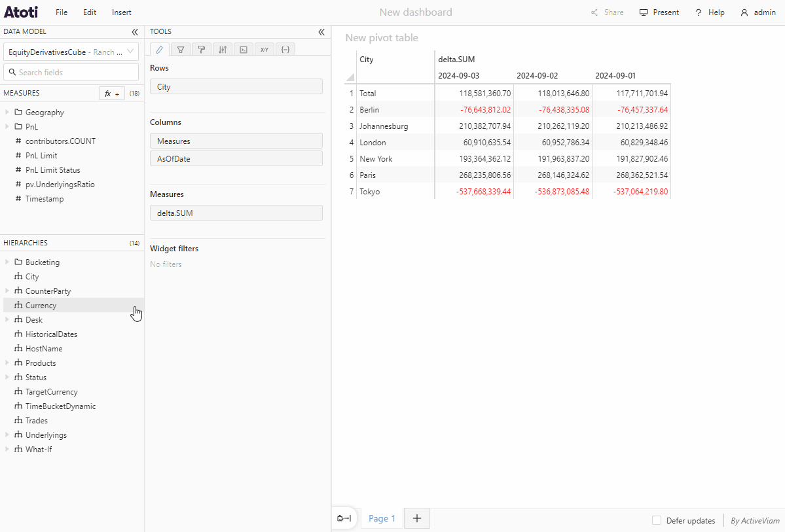Click the Share icon in top bar
The image size is (785, 532).
pyautogui.click(x=594, y=12)
